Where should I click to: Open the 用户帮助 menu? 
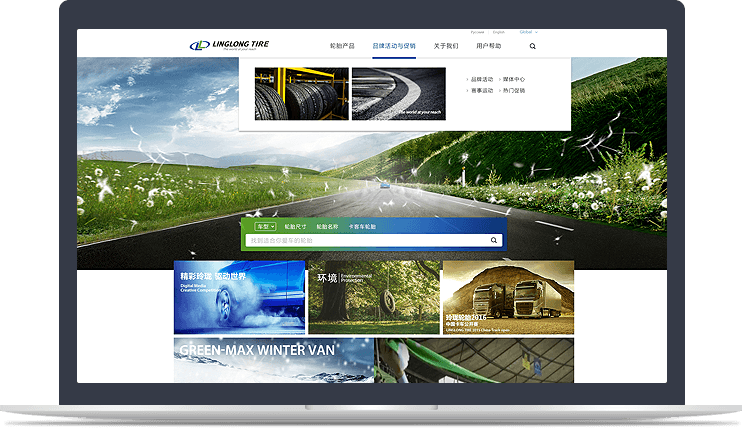click(x=489, y=46)
